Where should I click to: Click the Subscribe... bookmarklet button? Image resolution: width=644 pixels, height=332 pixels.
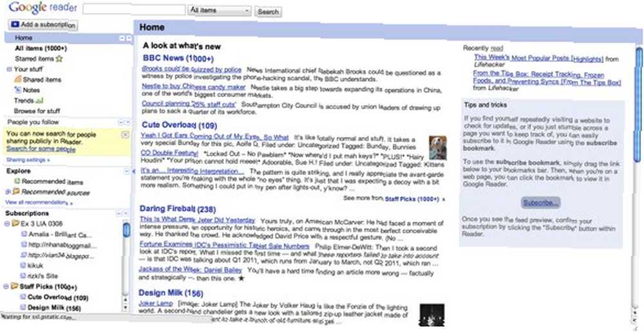541,202
